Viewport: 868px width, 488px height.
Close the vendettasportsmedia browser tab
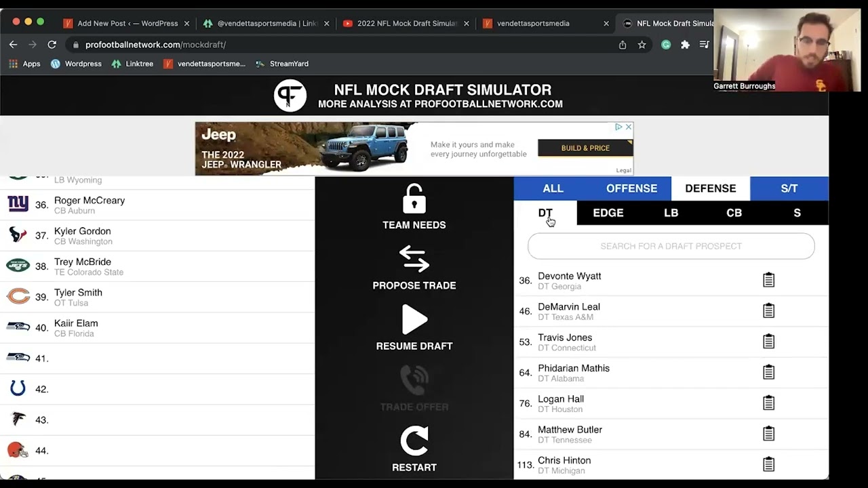(606, 23)
